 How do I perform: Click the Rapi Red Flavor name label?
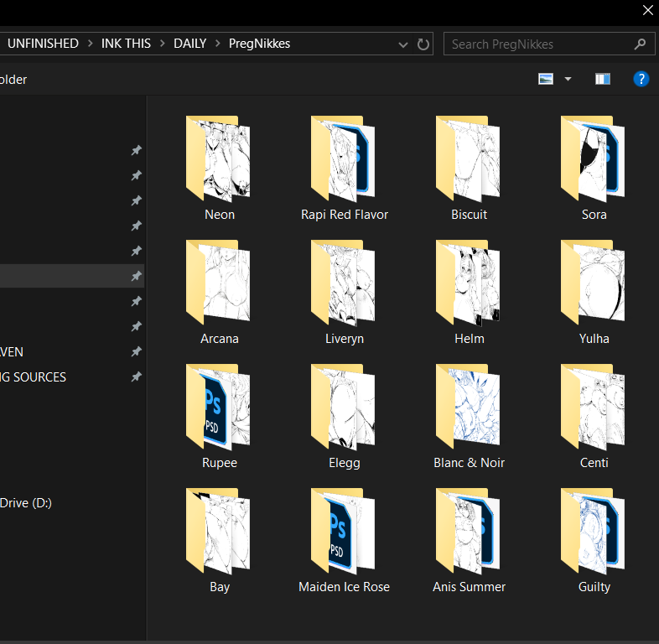click(x=345, y=215)
